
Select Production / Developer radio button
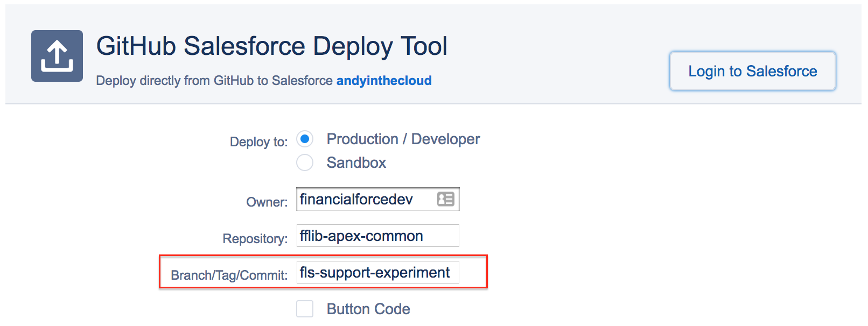click(305, 139)
